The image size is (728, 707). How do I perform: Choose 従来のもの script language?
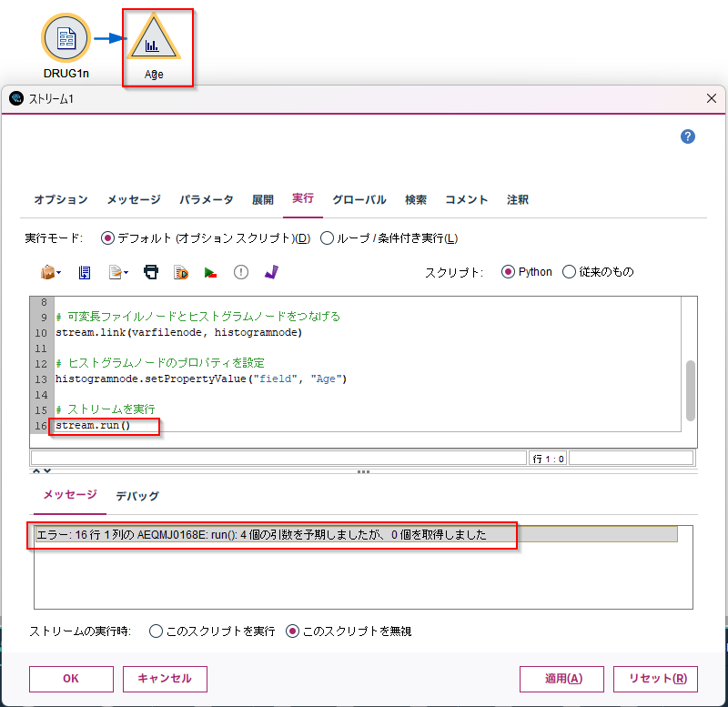(570, 272)
